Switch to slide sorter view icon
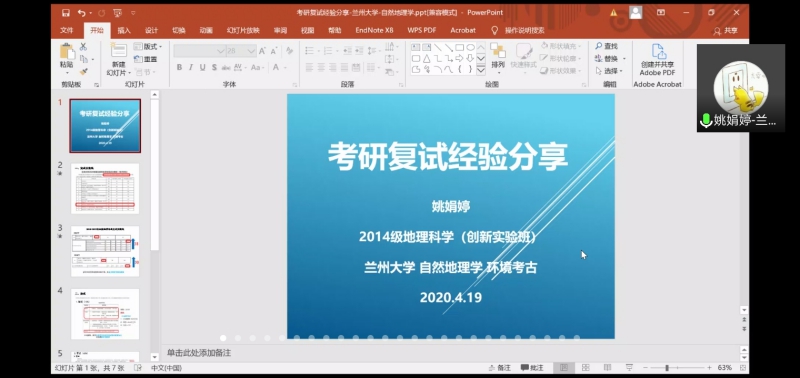800x378 pixels. click(586, 367)
